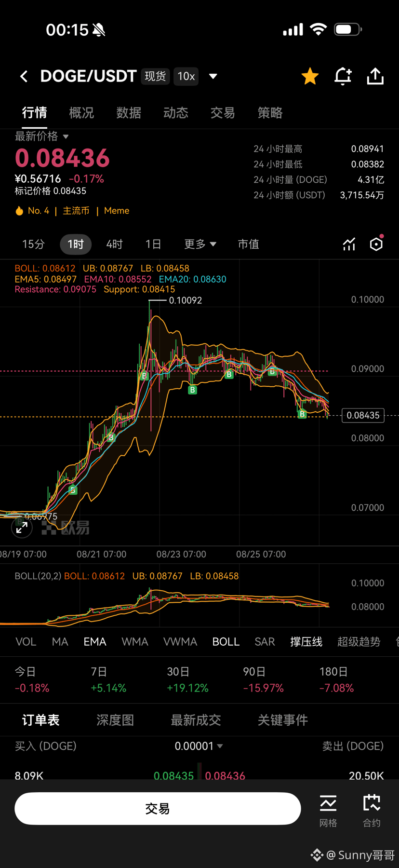Open the 合约 futures icon
The height and width of the screenshot is (868, 399).
point(372,811)
